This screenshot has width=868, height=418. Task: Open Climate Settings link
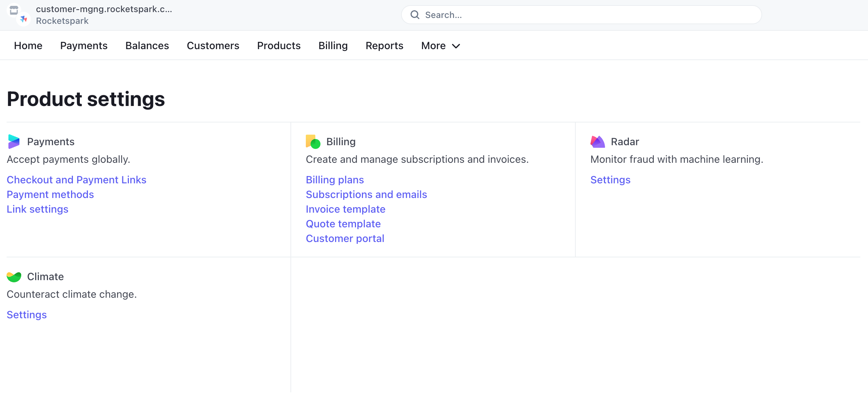click(x=27, y=315)
